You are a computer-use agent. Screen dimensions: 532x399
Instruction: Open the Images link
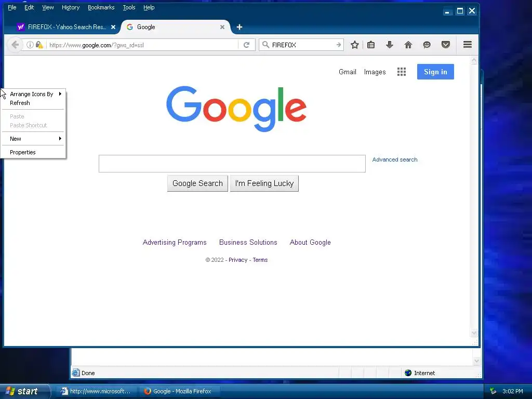tap(375, 72)
